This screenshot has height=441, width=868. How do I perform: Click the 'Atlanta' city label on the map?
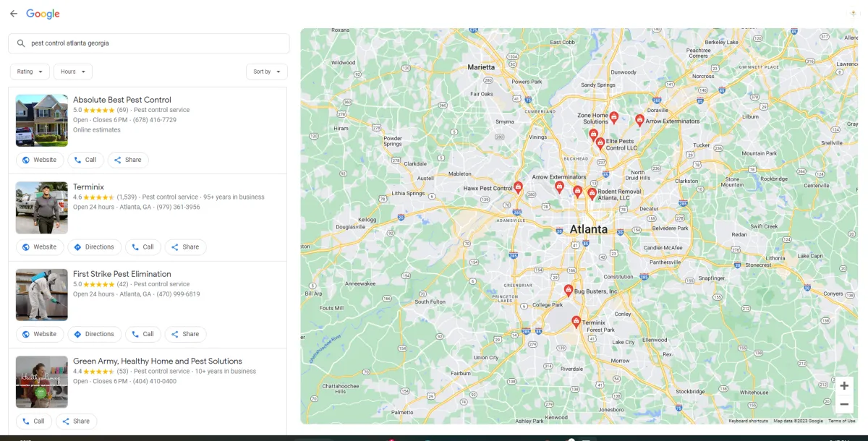click(589, 229)
